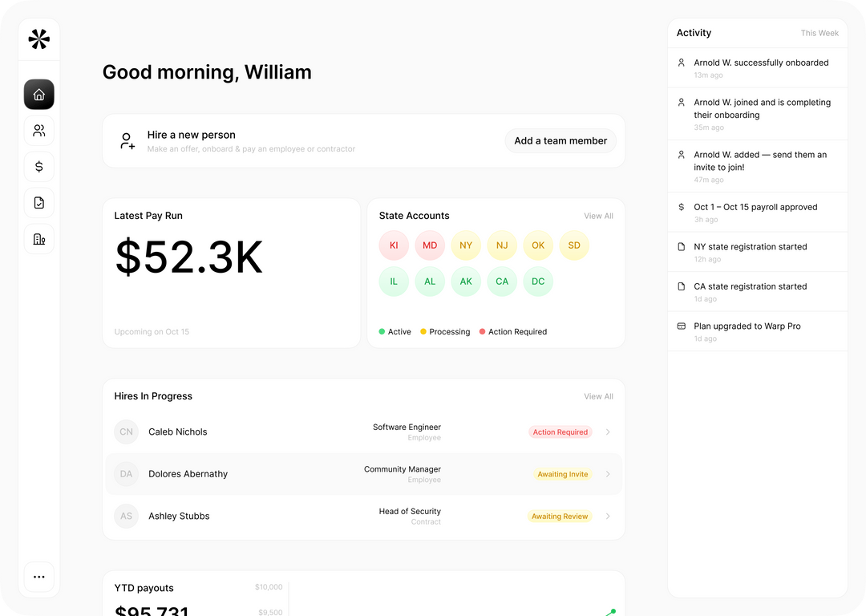Toggle the Action Required filter in State Accounts legend
866x616 pixels.
(512, 331)
